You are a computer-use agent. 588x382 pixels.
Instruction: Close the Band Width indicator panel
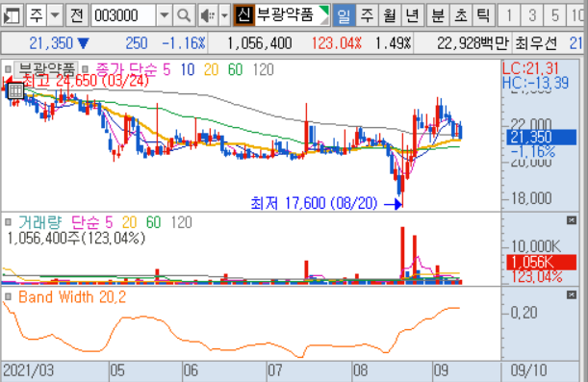pos(572,295)
